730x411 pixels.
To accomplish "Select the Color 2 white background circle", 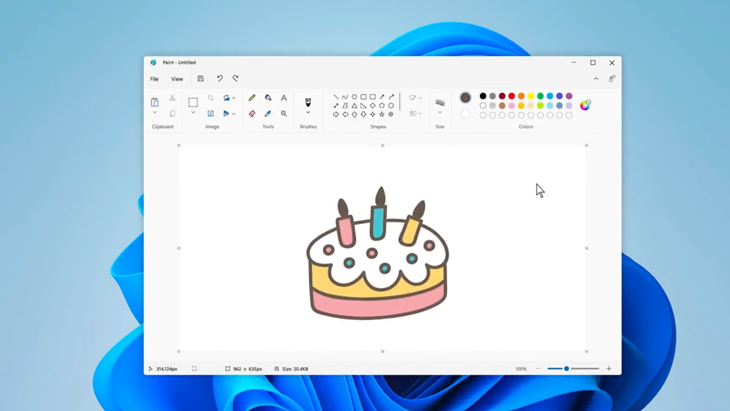I will pyautogui.click(x=465, y=114).
